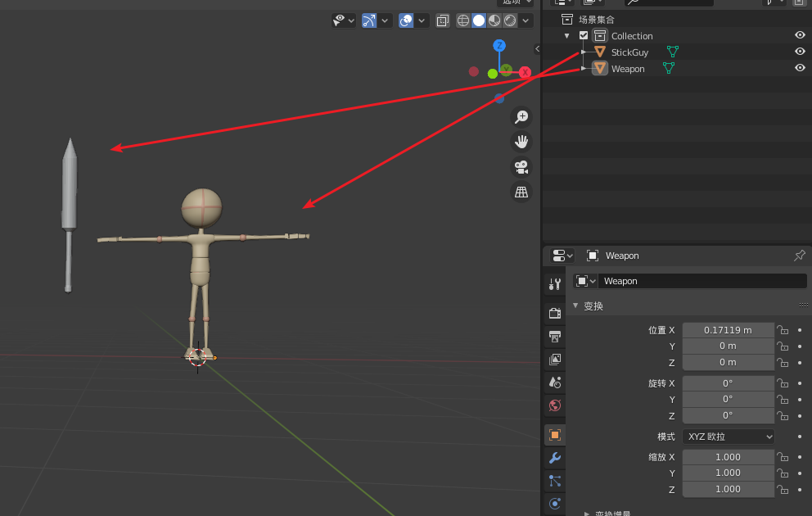This screenshot has height=516, width=812.
Task: Switch perspective/orthographic with the grid button
Action: click(521, 192)
